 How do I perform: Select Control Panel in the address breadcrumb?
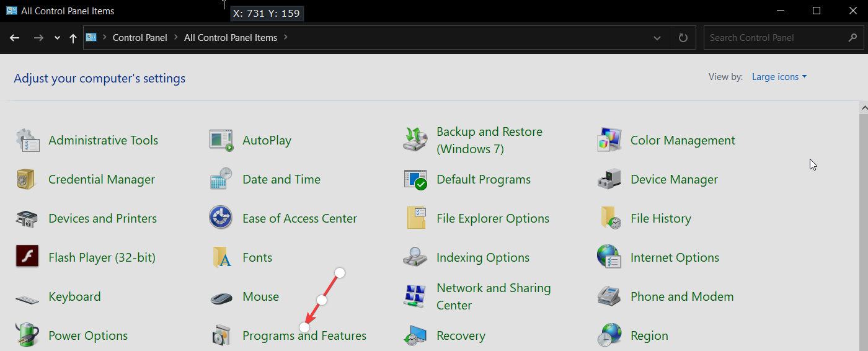[x=140, y=37]
